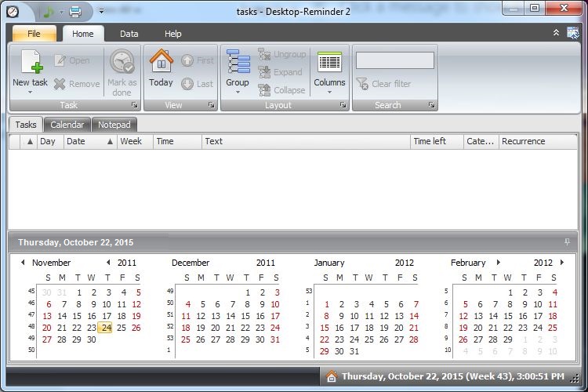Click the Clear filter button

point(383,84)
